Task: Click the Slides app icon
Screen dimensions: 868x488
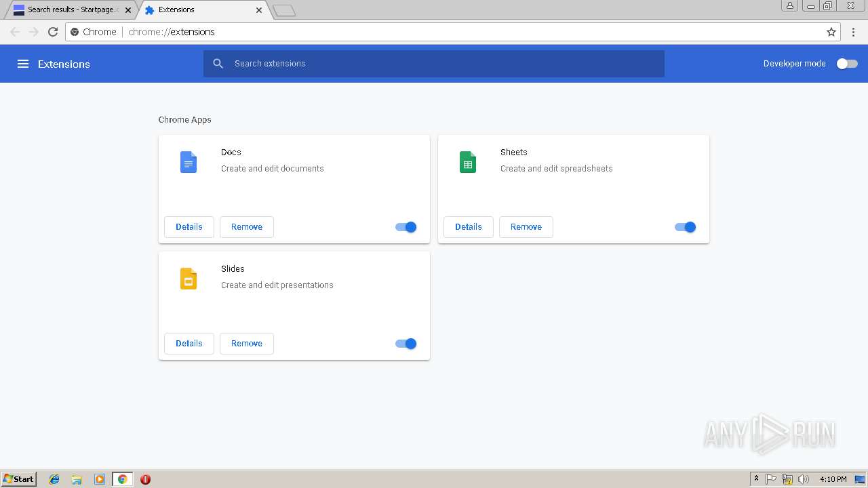Action: coord(189,279)
